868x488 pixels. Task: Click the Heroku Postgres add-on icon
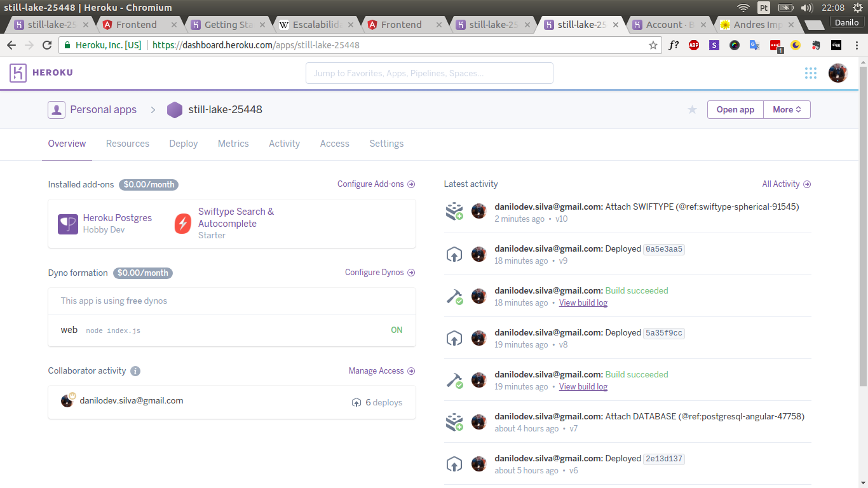(68, 224)
